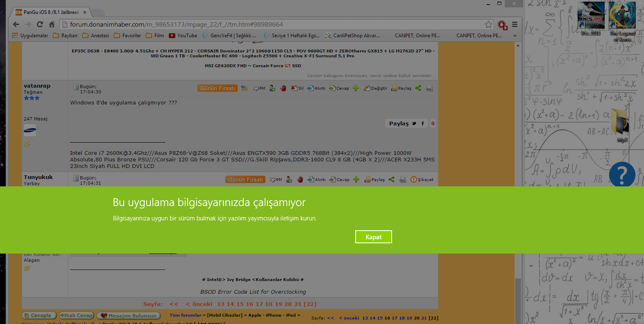644x324 pixels.
Task: Click Günün Fırsatı in Tunyukuk's post
Action: (x=245, y=179)
